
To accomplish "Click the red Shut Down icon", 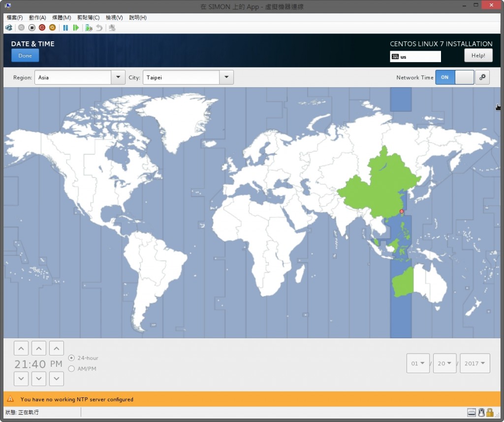I will [x=42, y=28].
